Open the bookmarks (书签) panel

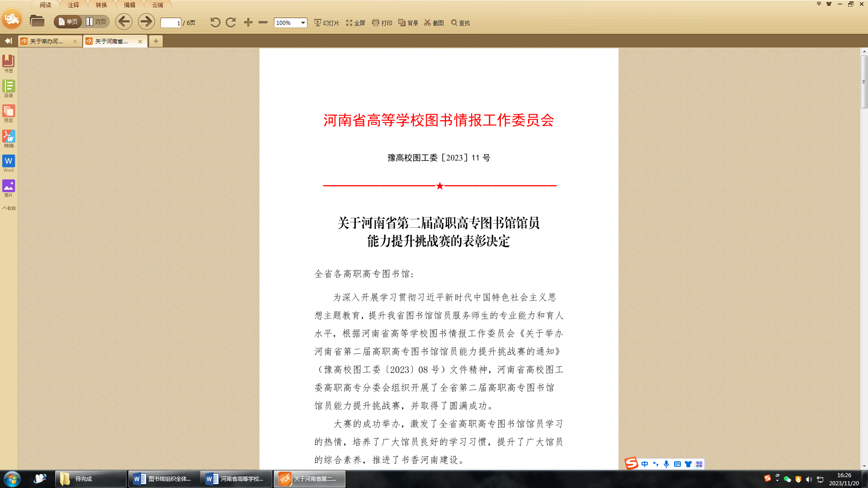pos(9,63)
